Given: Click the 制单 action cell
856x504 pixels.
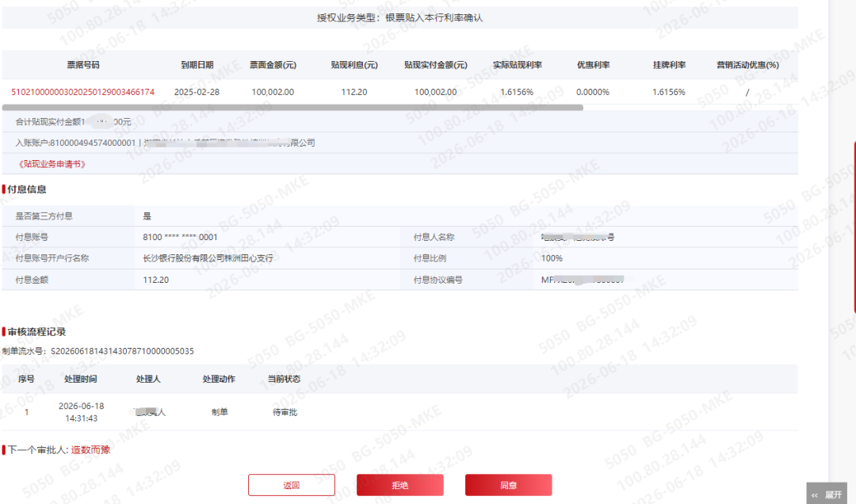Looking at the screenshot, I should [x=220, y=412].
